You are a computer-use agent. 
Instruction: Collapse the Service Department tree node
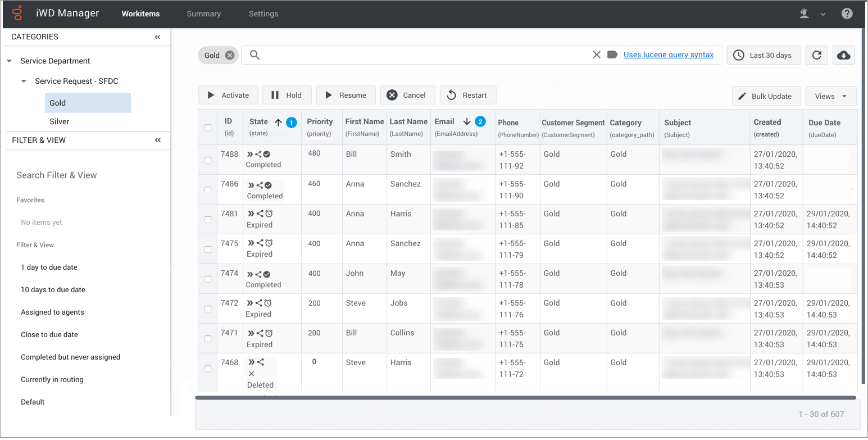pos(10,61)
